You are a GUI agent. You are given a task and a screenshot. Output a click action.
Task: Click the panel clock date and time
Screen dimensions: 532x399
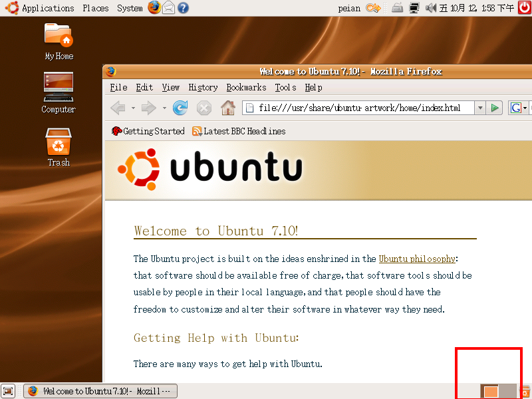pos(477,8)
